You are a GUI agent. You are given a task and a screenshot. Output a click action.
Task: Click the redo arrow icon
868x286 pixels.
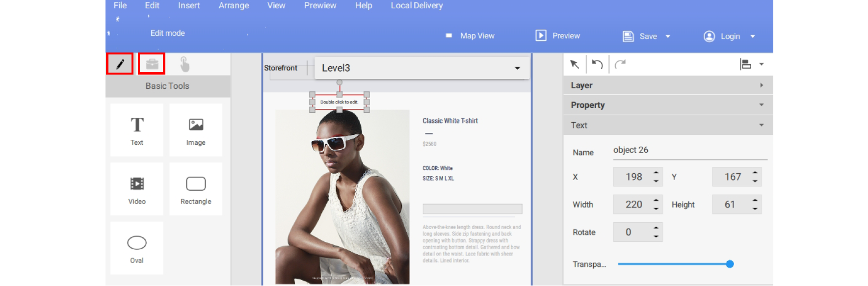(x=620, y=64)
